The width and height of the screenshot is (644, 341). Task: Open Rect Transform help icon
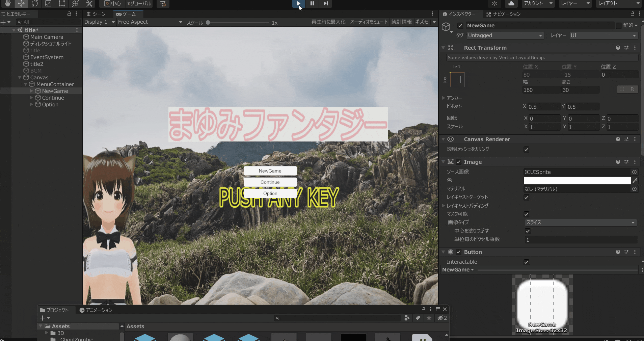(618, 48)
